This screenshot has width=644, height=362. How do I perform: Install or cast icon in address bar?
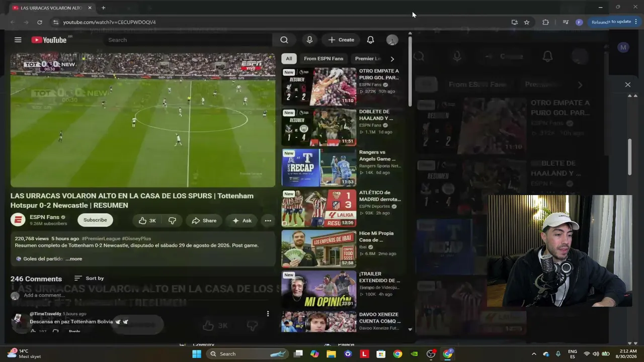[514, 22]
